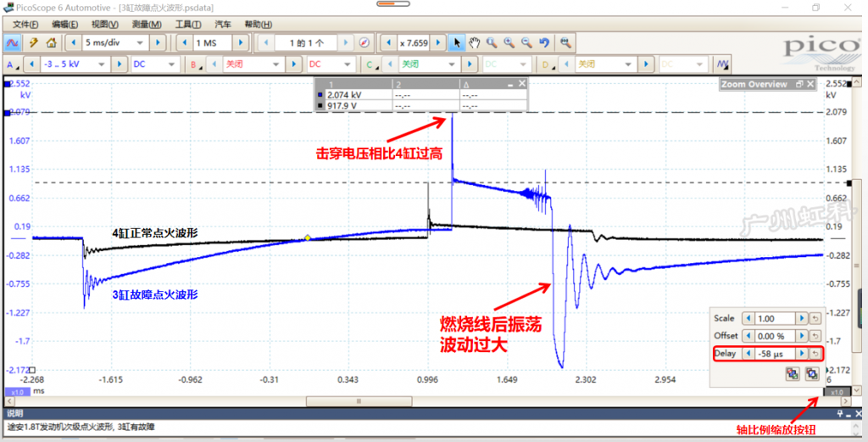
Task: Click the Scale 1.00 input field
Action: tap(775, 318)
